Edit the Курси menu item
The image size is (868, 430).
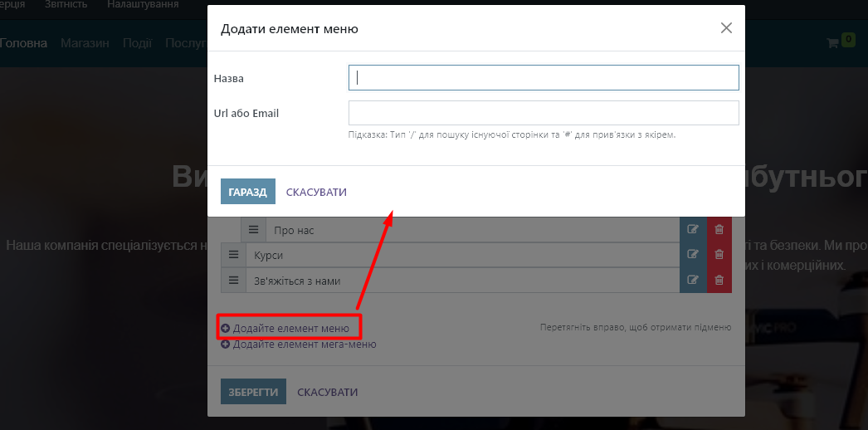point(693,255)
